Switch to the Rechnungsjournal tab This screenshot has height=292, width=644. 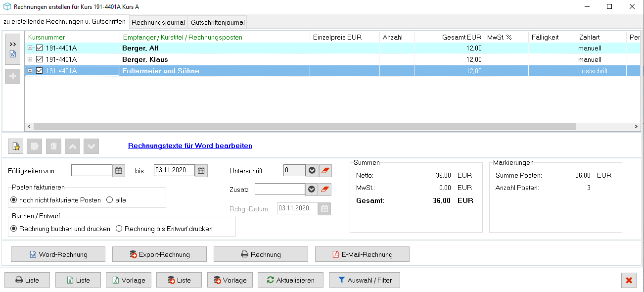pyautogui.click(x=158, y=22)
